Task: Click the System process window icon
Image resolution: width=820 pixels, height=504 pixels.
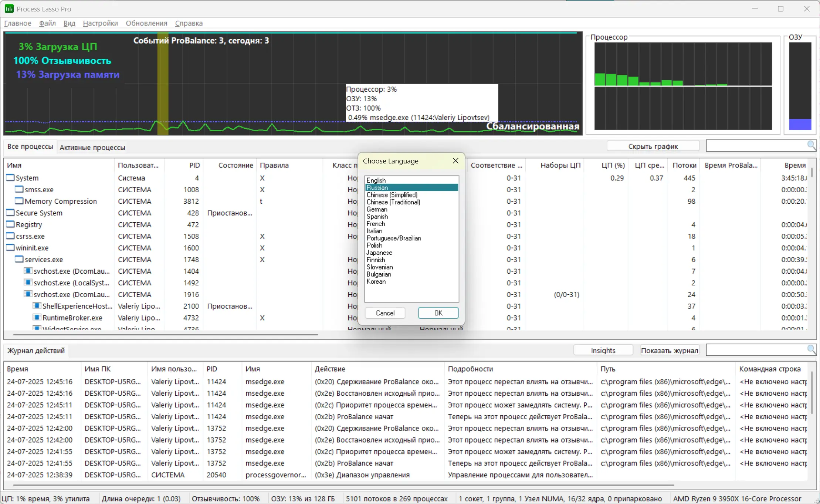Action: (10, 178)
